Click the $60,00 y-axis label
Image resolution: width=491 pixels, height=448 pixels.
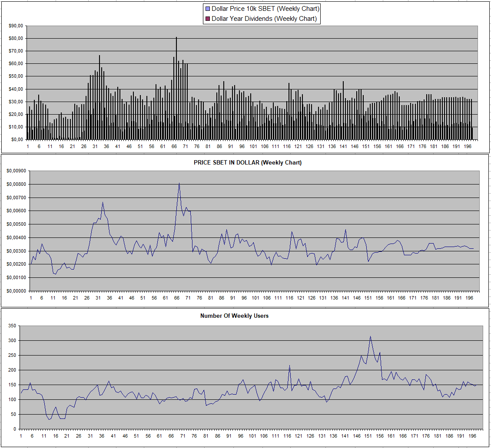click(16, 63)
